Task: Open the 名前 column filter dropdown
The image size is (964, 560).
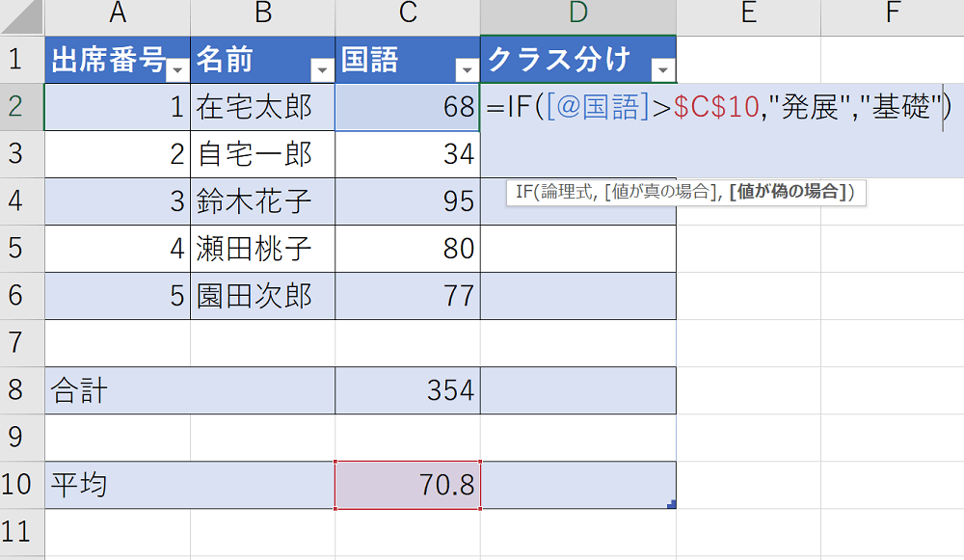Action: (x=322, y=70)
